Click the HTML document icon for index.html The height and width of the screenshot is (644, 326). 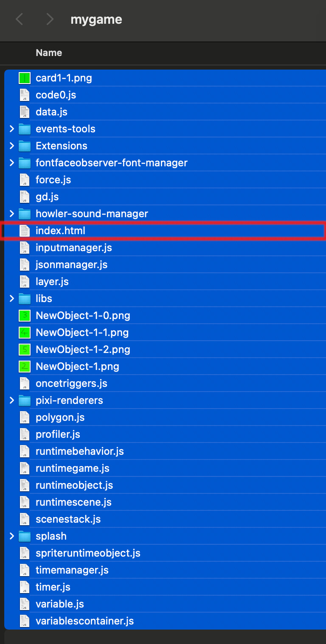pos(24,230)
